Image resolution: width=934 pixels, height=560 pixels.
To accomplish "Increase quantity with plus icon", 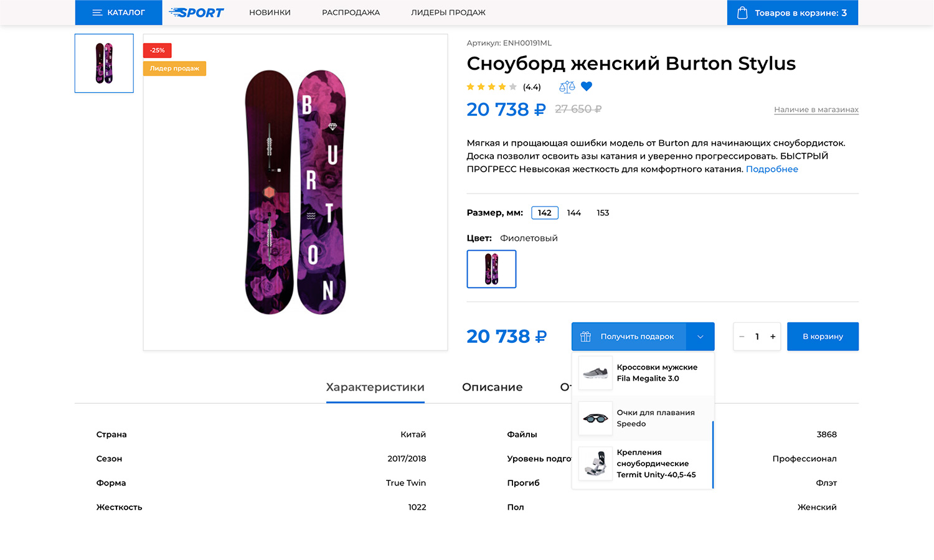I will tap(773, 337).
